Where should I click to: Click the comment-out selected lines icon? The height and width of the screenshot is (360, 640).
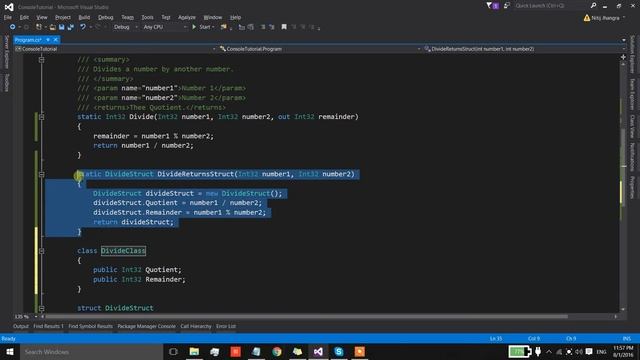click(262, 27)
